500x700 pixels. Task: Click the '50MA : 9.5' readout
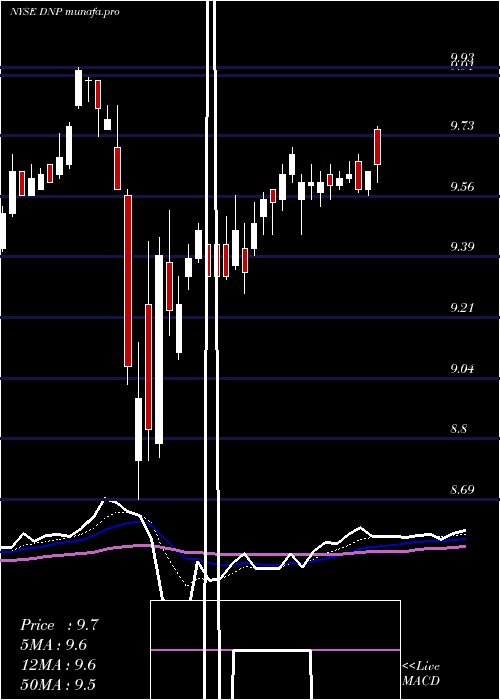pos(58,684)
